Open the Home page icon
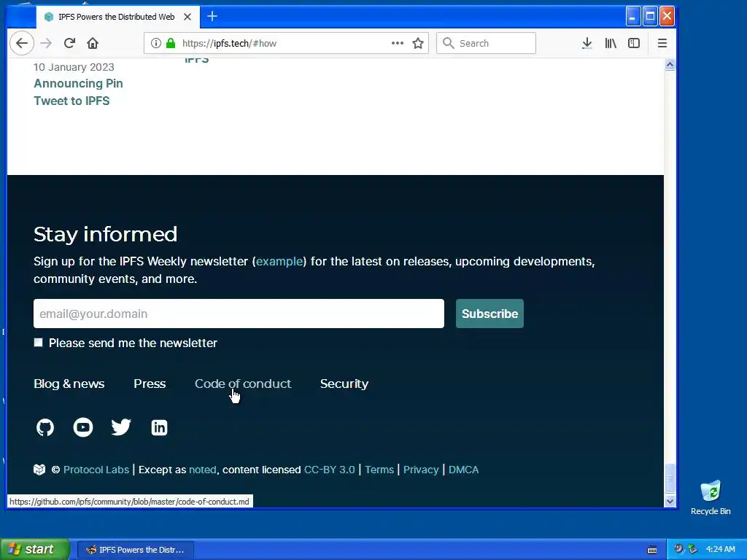This screenshot has height=560, width=747. (93, 43)
